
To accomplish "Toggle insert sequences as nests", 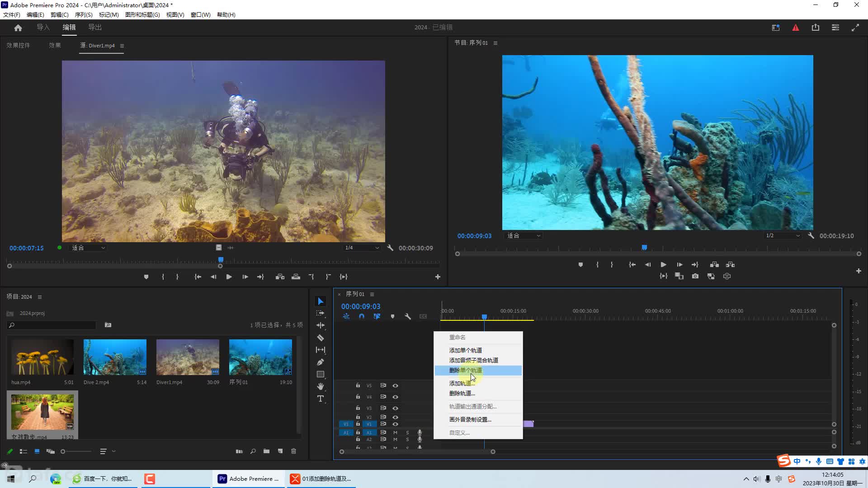I will (x=346, y=316).
